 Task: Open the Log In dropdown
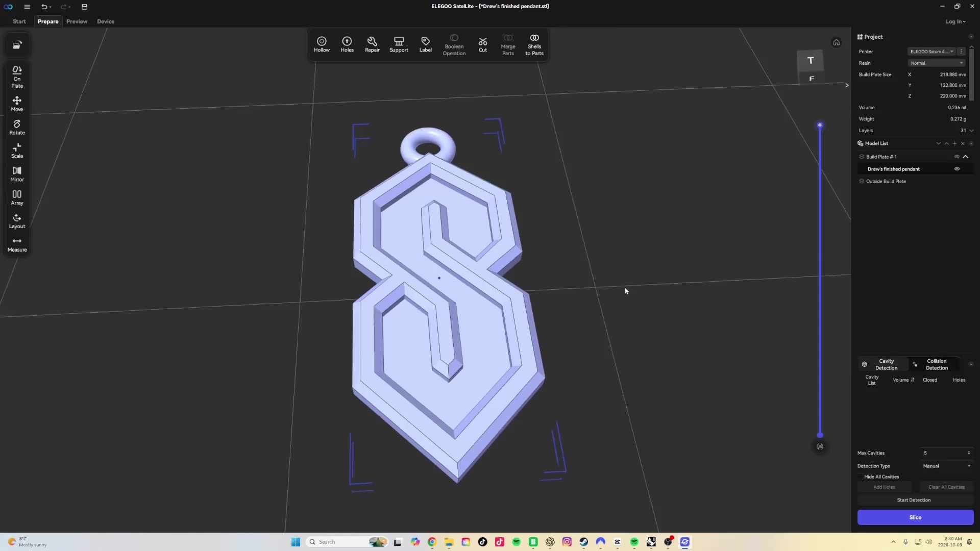coord(955,21)
